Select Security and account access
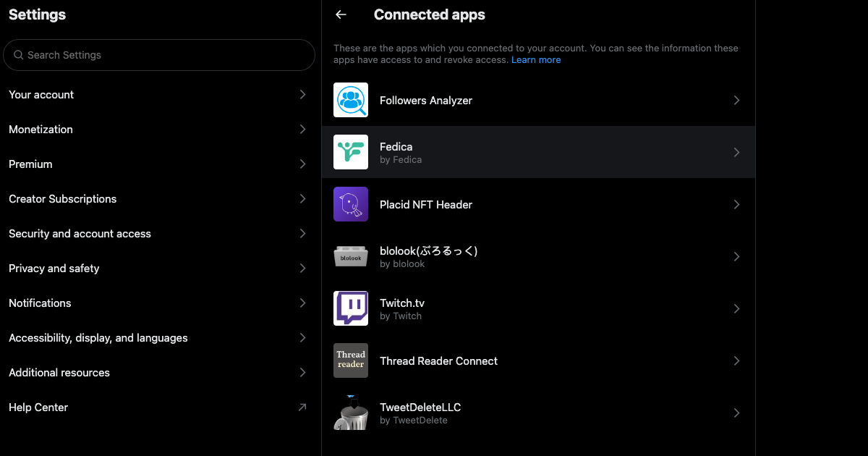This screenshot has width=868, height=456. point(80,234)
